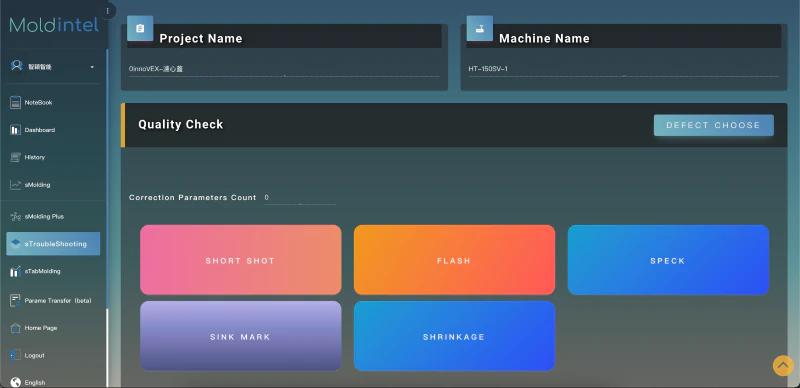Click the Machine Name icon
The image size is (800, 388).
click(x=480, y=29)
